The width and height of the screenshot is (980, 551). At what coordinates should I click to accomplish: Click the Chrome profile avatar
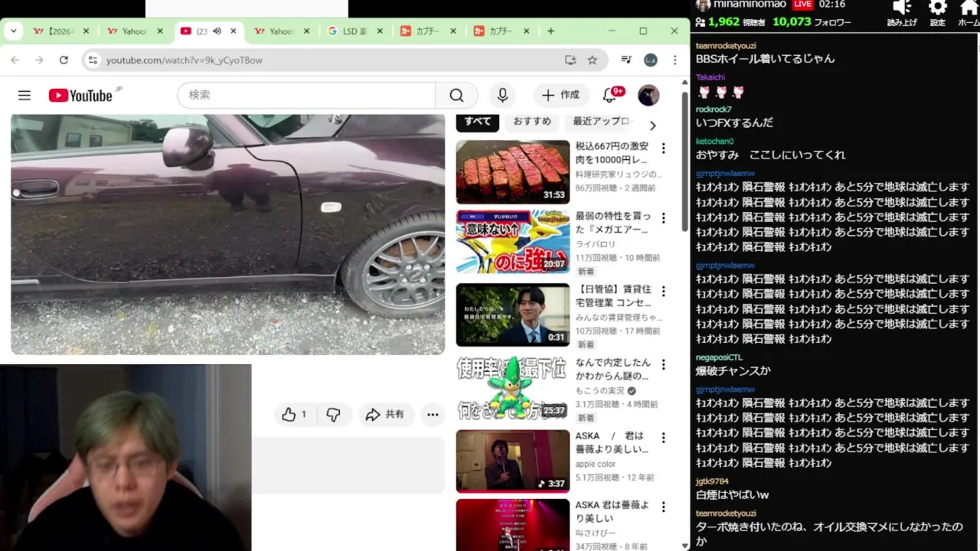651,60
